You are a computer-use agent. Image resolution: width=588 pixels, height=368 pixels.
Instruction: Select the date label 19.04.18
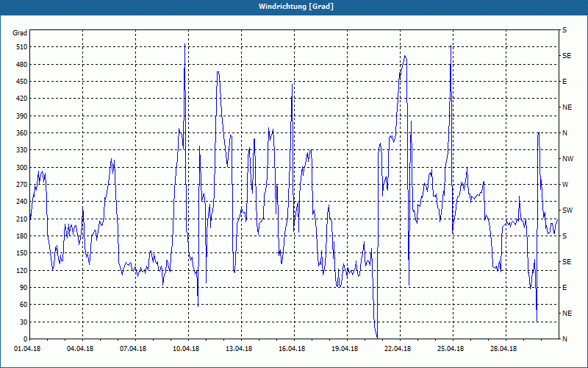pos(345,349)
